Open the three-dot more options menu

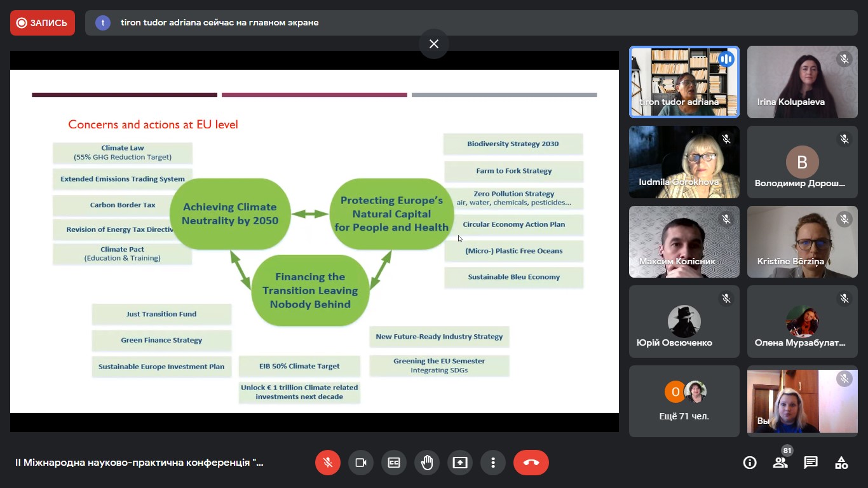[493, 463]
